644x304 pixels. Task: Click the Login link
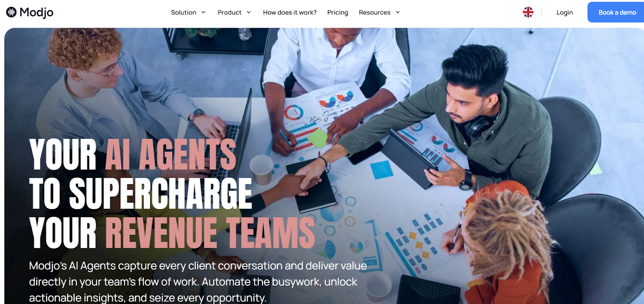[565, 12]
